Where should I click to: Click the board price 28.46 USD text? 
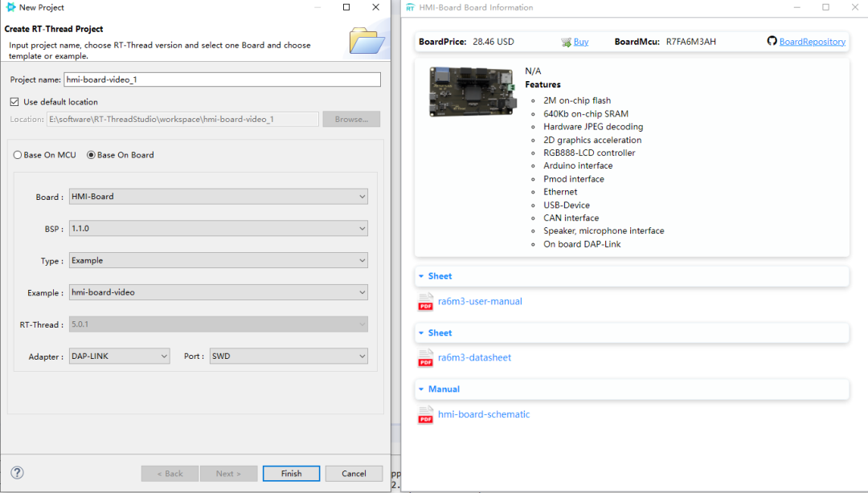pyautogui.click(x=493, y=42)
